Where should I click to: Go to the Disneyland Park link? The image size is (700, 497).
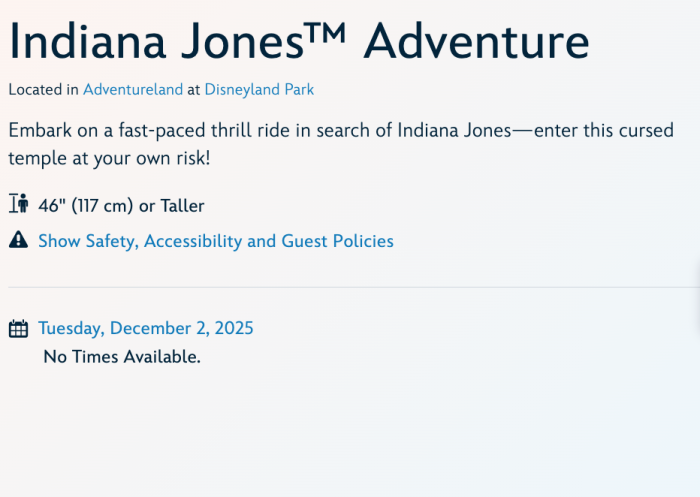pos(259,89)
